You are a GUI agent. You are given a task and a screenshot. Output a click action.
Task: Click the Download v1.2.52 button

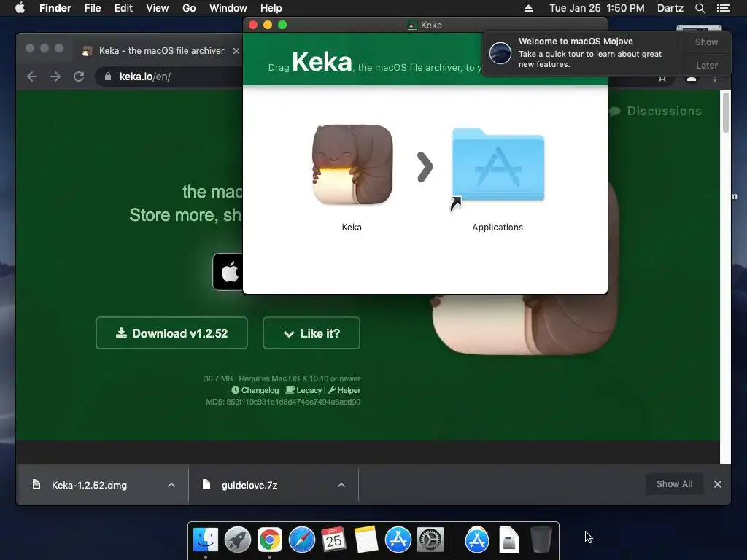pos(171,332)
